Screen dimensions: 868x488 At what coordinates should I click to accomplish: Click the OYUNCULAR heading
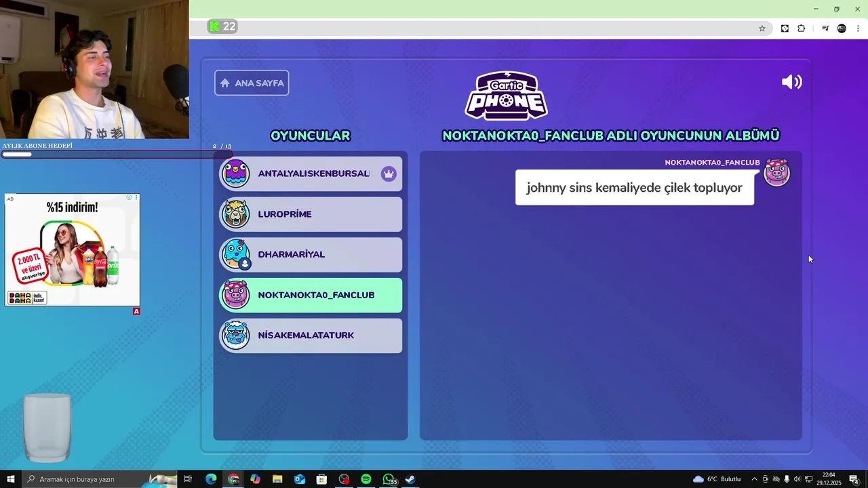point(311,136)
